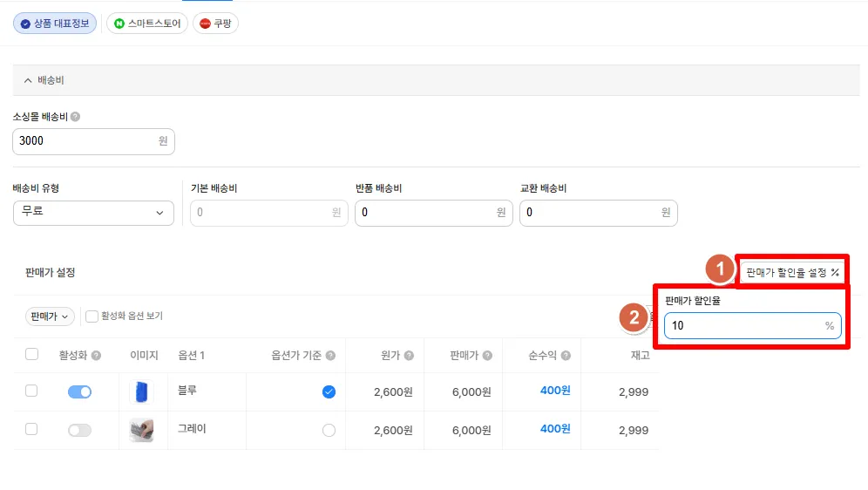The width and height of the screenshot is (868, 490).
Task: Click the disabled 기본 배송비 field
Action: (x=269, y=213)
